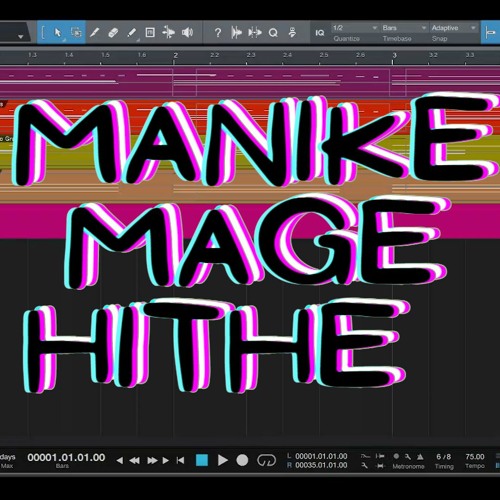
Task: Open the wrench icon below auto punch
Action: point(365,465)
